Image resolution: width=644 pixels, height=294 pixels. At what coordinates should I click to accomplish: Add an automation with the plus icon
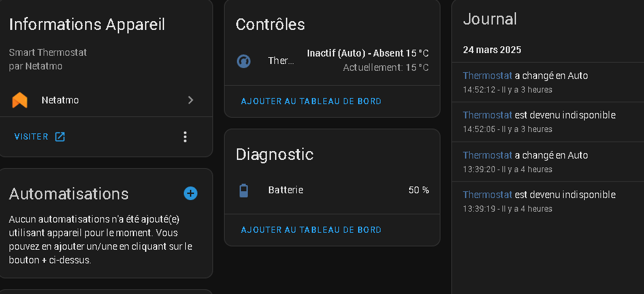tap(191, 193)
